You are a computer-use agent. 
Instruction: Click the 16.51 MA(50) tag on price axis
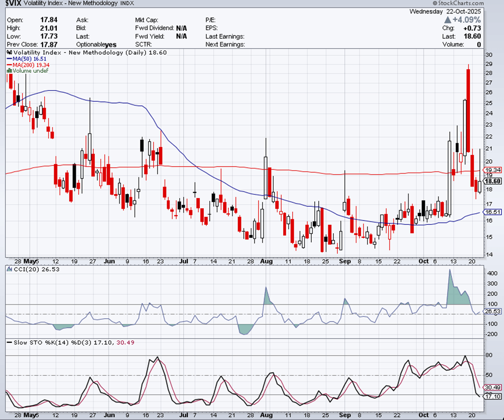(x=493, y=212)
